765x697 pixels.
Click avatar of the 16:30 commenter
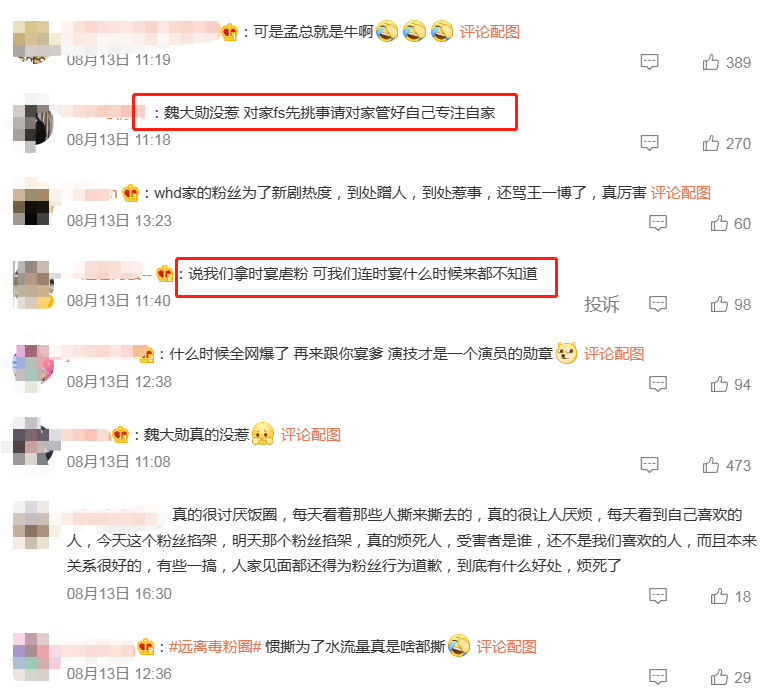31,525
